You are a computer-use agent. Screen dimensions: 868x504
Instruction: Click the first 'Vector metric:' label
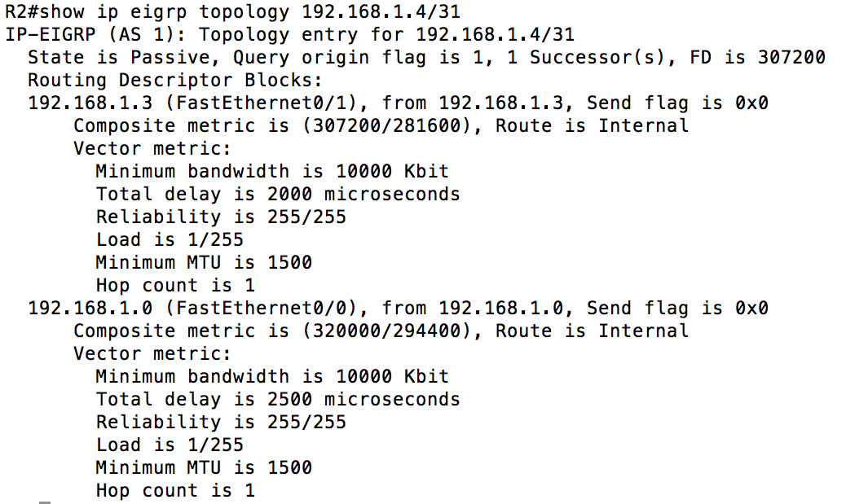(x=152, y=149)
